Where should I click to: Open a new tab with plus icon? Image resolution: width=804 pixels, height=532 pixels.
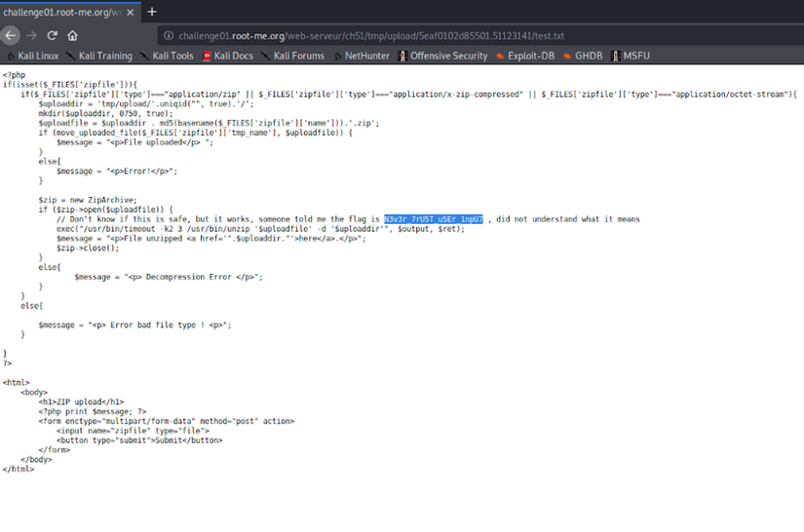pos(152,12)
